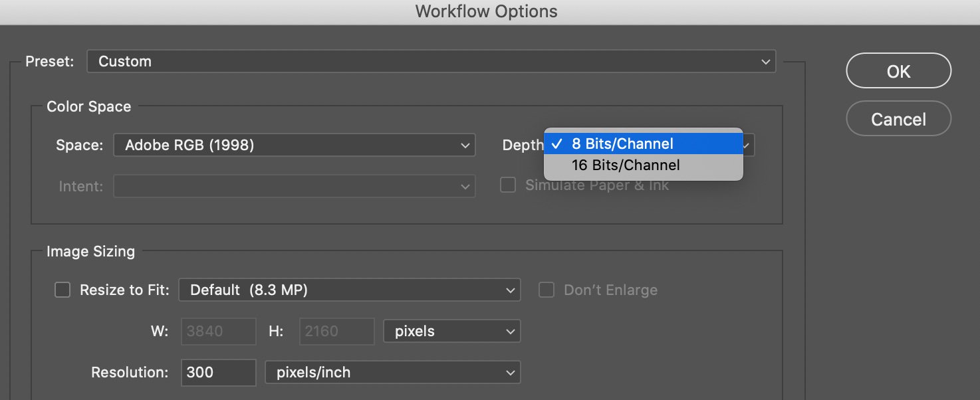Click the Workflow Options title text
The height and width of the screenshot is (400, 980).
click(x=487, y=11)
